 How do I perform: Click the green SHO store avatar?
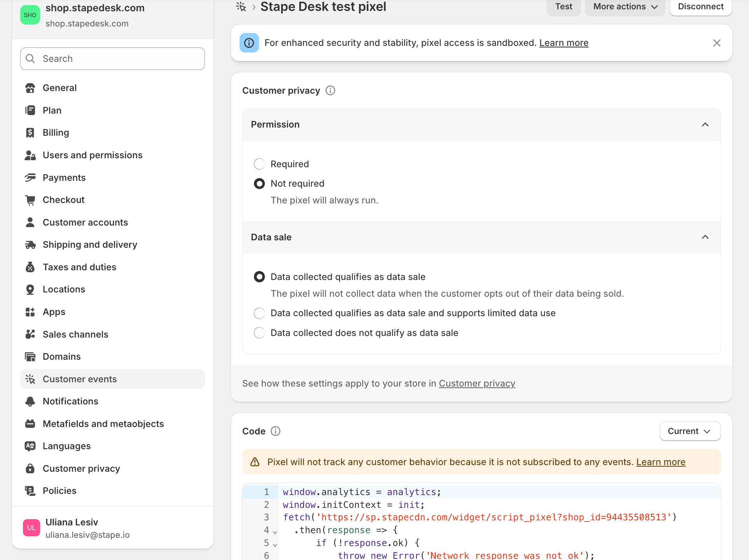click(x=30, y=15)
